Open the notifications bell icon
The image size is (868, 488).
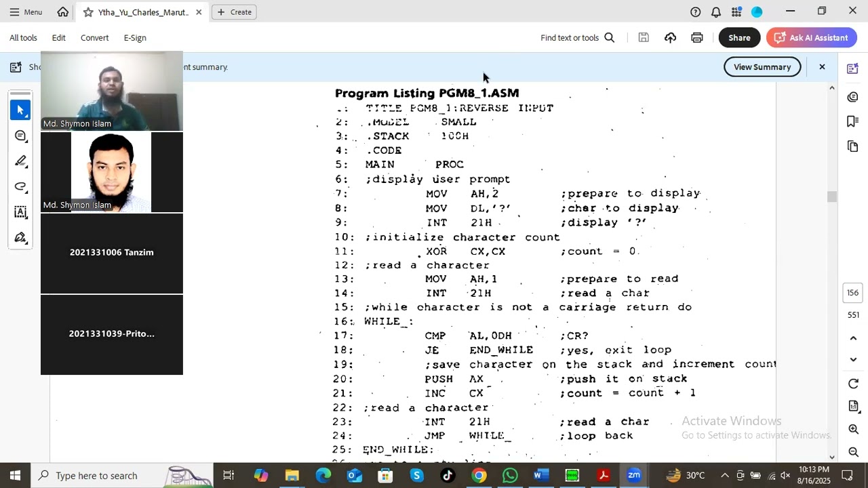[x=716, y=12]
